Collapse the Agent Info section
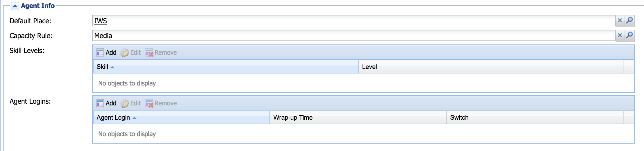The width and height of the screenshot is (644, 151). 15,6
